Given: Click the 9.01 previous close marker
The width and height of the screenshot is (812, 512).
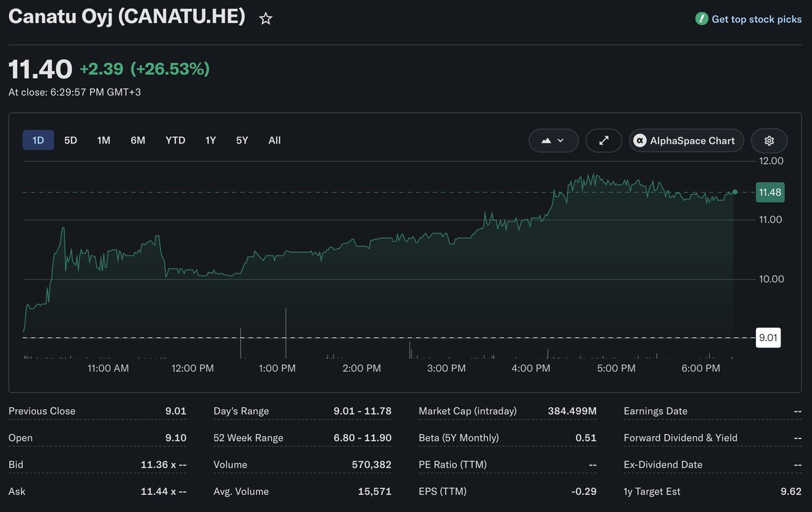Looking at the screenshot, I should (x=768, y=337).
